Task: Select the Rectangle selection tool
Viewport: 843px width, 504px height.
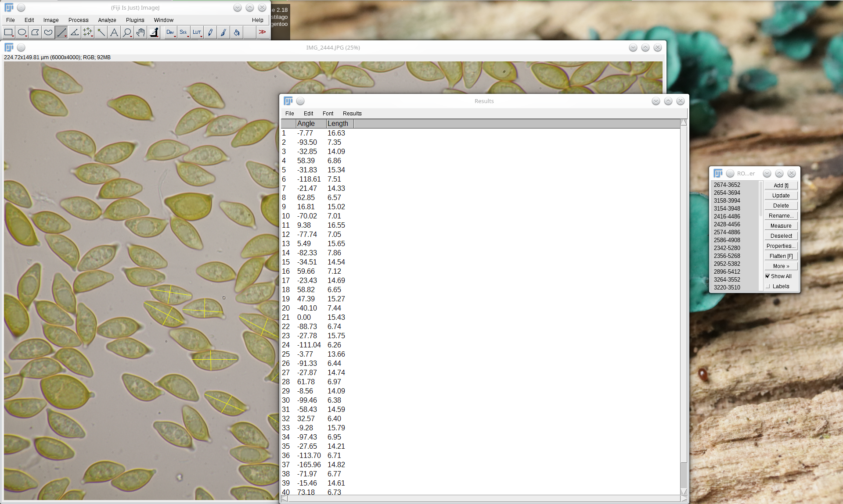Action: point(8,32)
